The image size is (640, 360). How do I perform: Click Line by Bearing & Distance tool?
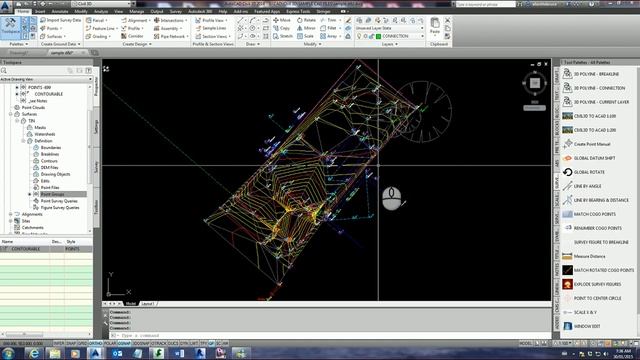tap(596, 200)
